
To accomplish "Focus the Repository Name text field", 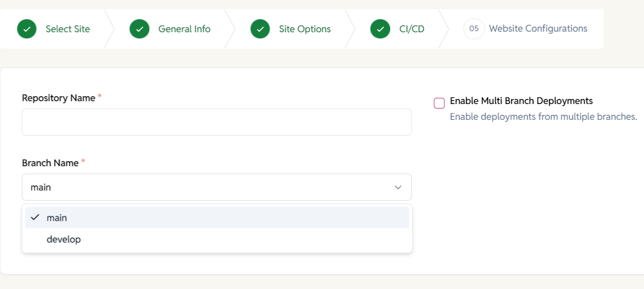I will [217, 122].
